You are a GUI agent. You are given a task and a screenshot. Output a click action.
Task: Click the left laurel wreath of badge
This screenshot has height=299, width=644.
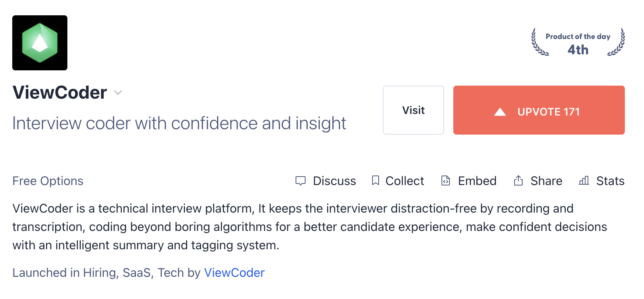coord(539,42)
